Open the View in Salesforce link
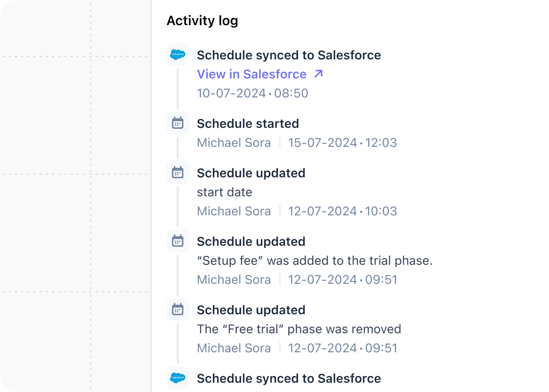This screenshot has width=549, height=392. click(252, 74)
